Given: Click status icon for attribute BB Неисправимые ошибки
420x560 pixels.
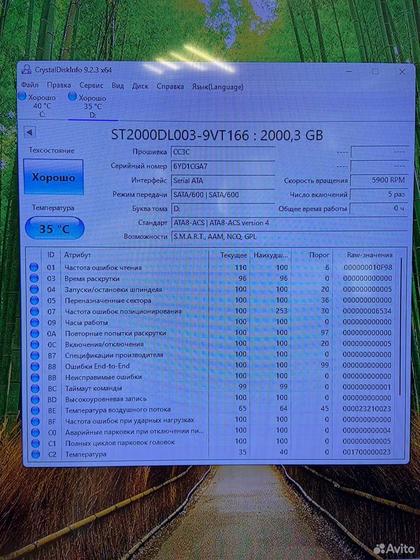Looking at the screenshot, I should (x=35, y=378).
